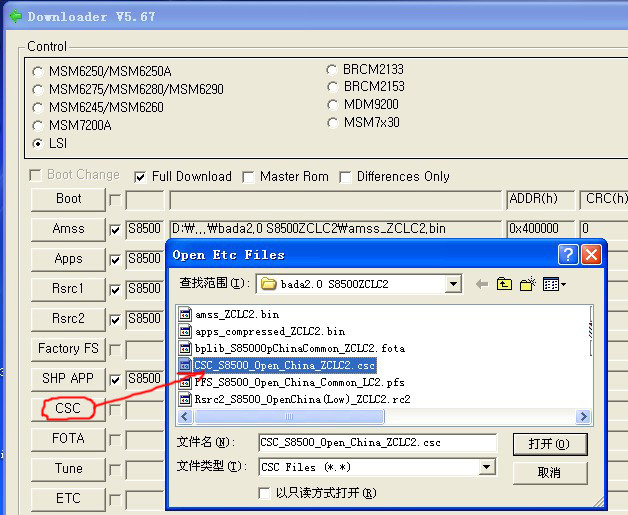Click the horizontal scrollbar in the file list
628x515 pixels.
[289, 416]
